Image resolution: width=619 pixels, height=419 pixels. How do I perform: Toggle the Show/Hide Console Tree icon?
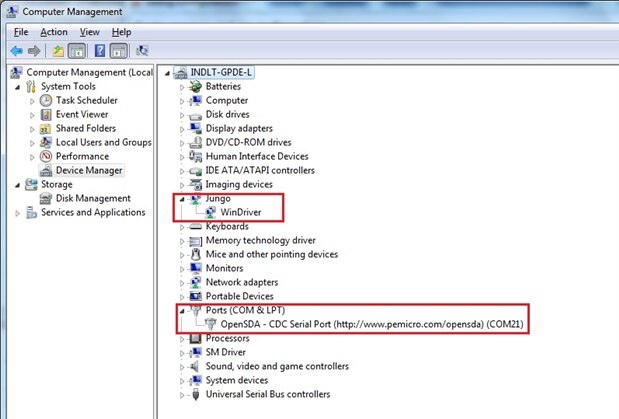pyautogui.click(x=77, y=51)
